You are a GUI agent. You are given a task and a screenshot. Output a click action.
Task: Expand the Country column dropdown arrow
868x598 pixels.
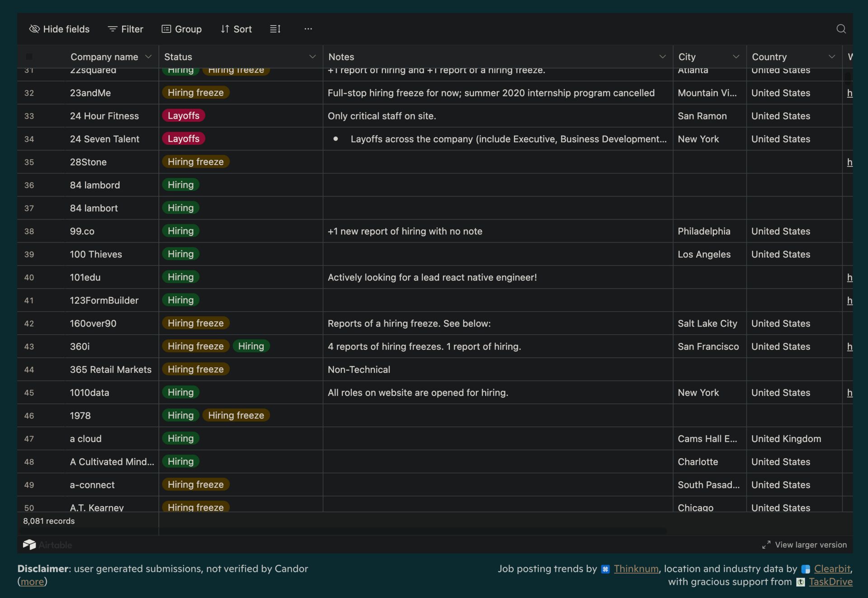point(832,57)
